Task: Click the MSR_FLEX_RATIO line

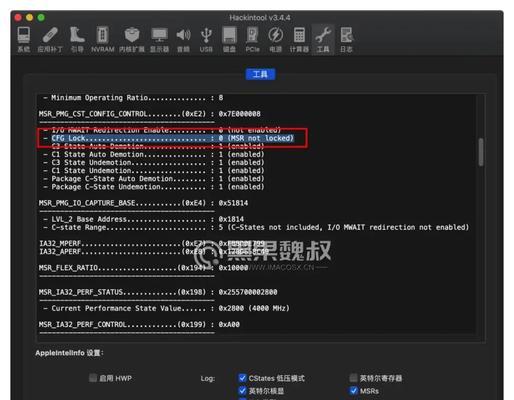Action: (x=143, y=268)
